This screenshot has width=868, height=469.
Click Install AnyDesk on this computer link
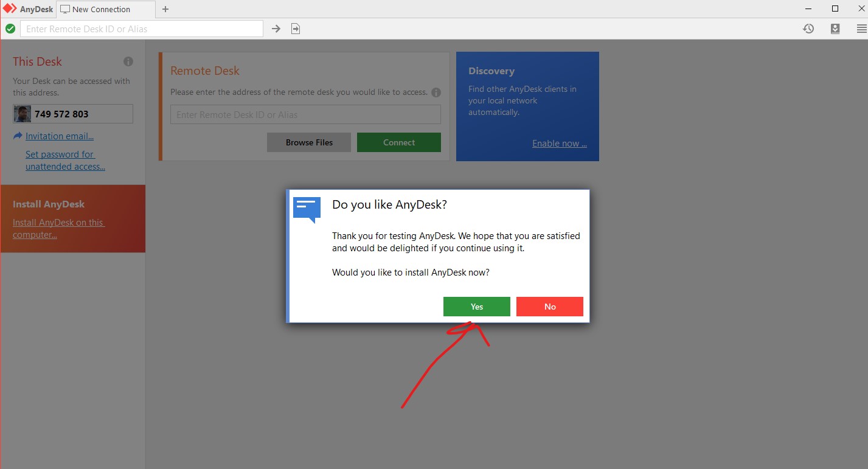(58, 229)
